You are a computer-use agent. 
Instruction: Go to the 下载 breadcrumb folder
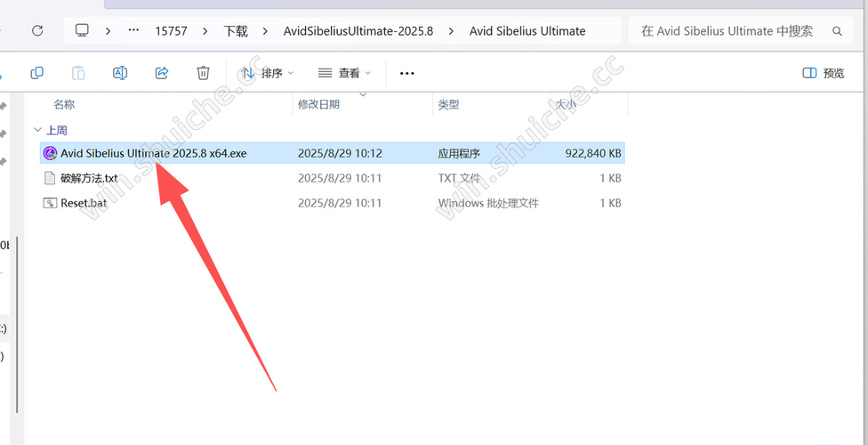click(x=236, y=31)
